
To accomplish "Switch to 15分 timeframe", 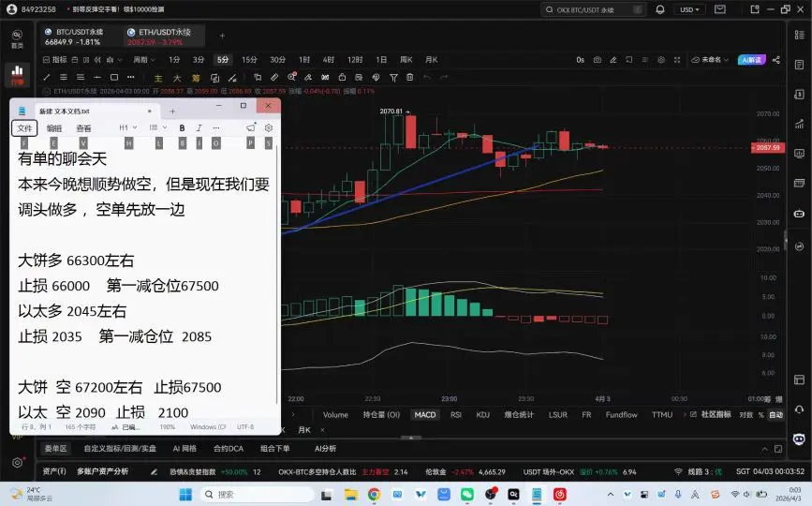I will pyautogui.click(x=249, y=60).
